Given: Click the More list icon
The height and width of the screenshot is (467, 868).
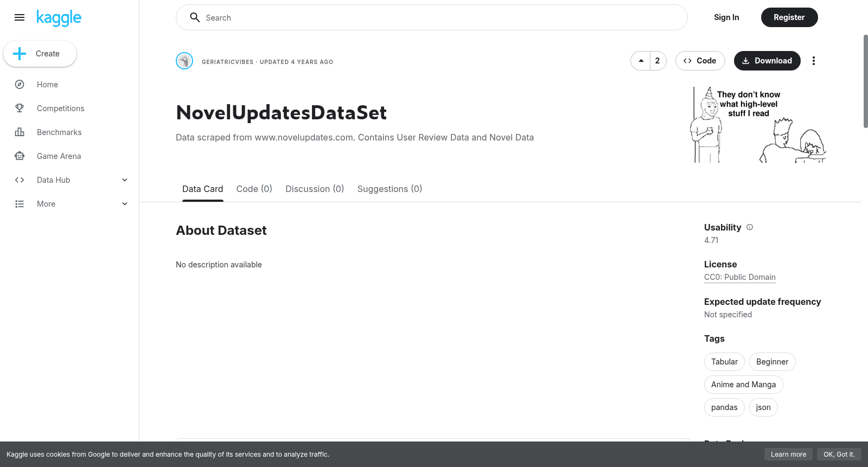Looking at the screenshot, I should tap(20, 204).
